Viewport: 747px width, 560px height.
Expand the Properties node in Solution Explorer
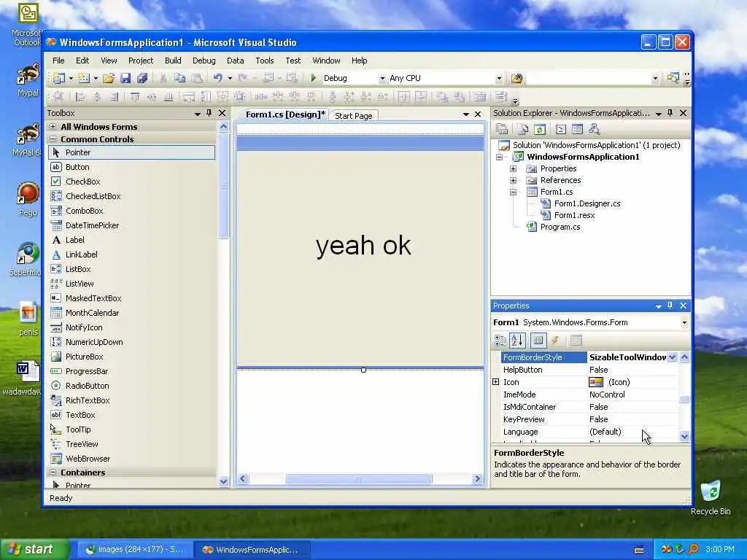pos(513,168)
